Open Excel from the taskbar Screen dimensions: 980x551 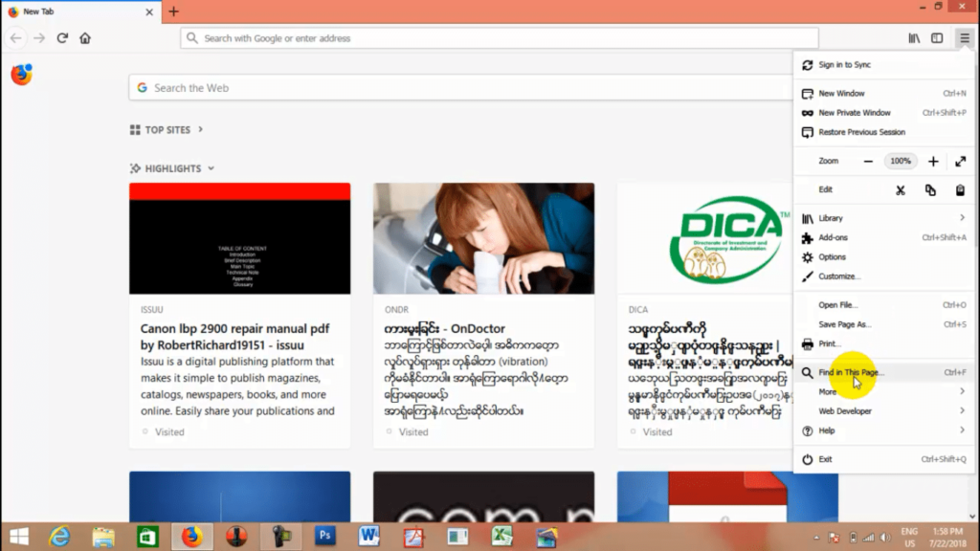pyautogui.click(x=501, y=536)
